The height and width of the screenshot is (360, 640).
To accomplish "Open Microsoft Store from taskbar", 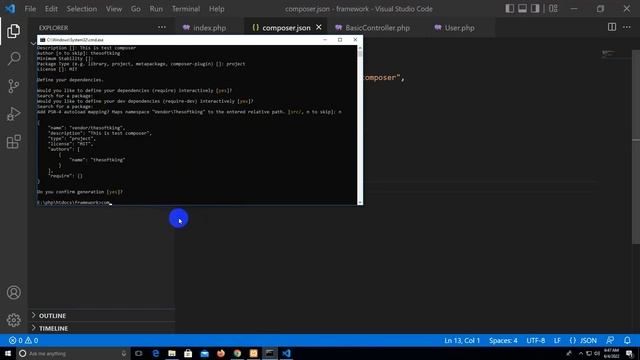I will tap(188, 353).
